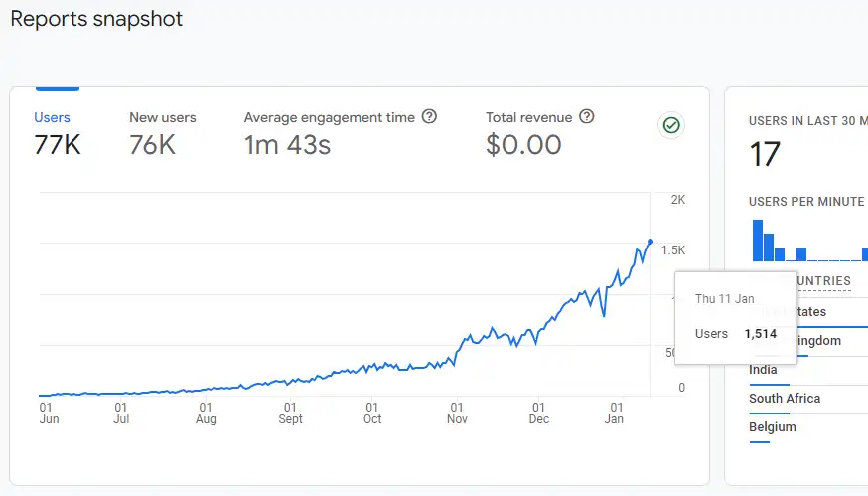Select South Africa in the countries list

(x=785, y=399)
